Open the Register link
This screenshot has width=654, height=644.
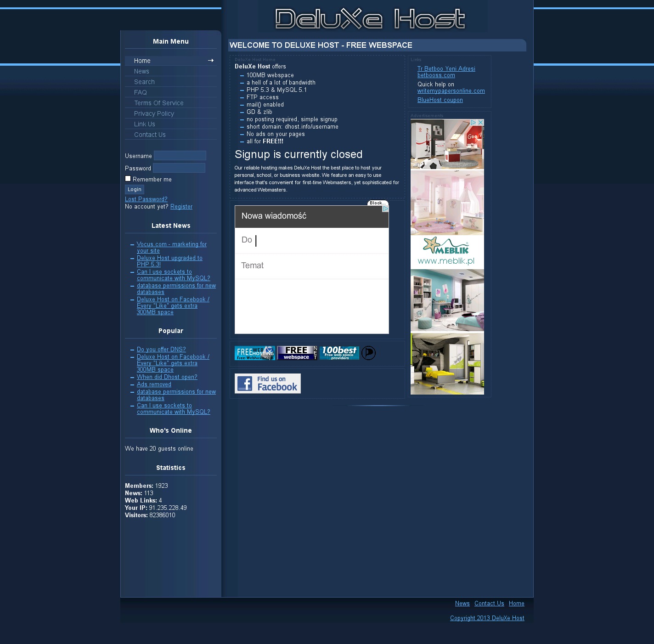click(x=181, y=207)
